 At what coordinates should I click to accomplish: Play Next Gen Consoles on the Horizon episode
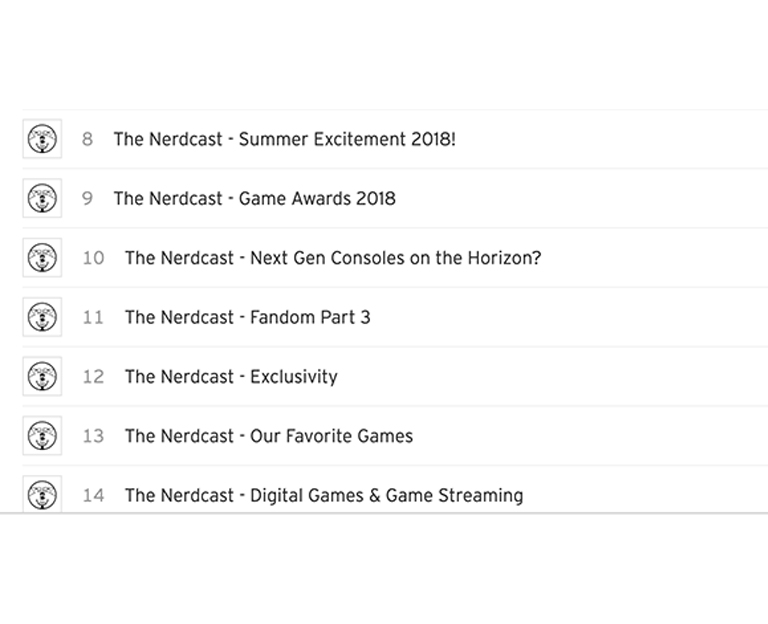click(333, 258)
